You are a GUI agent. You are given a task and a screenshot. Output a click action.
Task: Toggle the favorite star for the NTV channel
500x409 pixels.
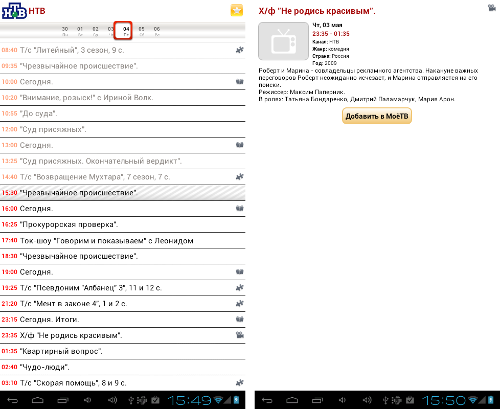coord(237,10)
